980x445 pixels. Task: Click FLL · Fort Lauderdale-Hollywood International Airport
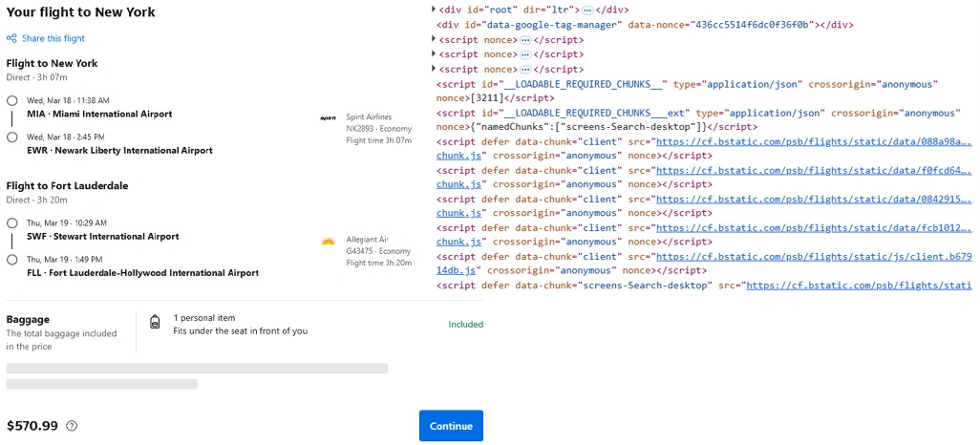[x=142, y=273]
